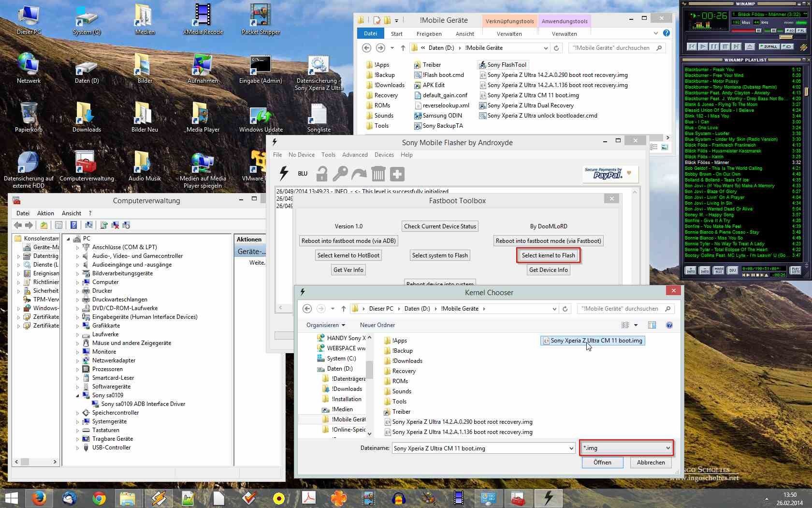Click update driver icon in Computerverwaltung toolbar

coord(104,225)
